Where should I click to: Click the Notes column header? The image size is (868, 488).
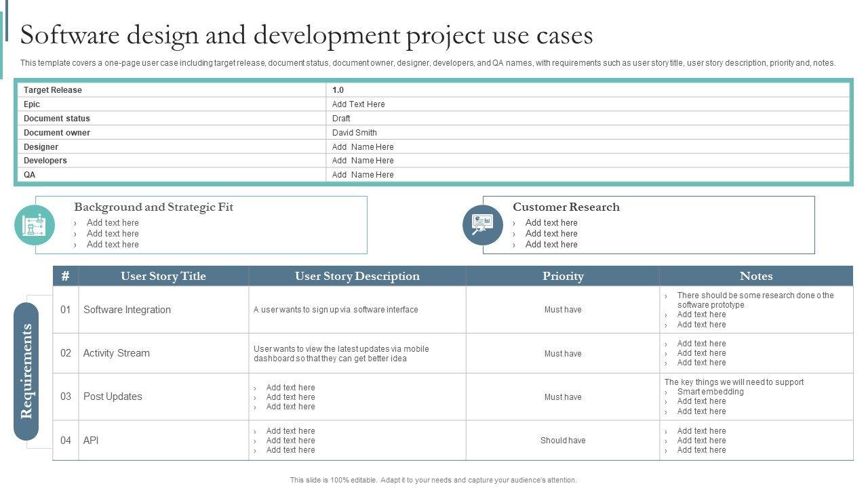coord(756,276)
